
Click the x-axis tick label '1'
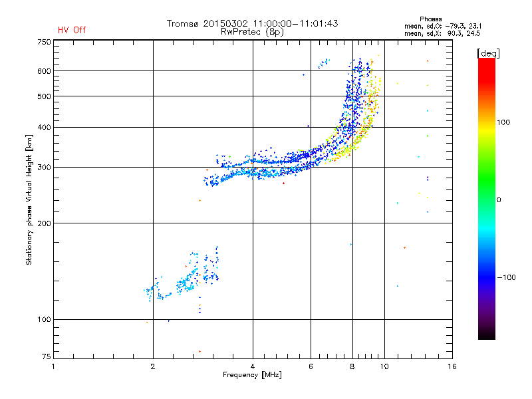[53, 366]
